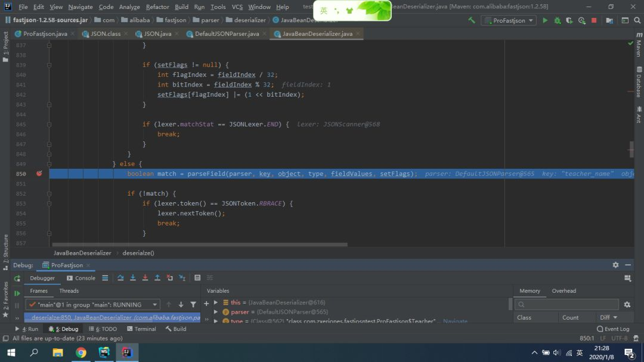Click the Step Into debugger icon

click(x=132, y=278)
